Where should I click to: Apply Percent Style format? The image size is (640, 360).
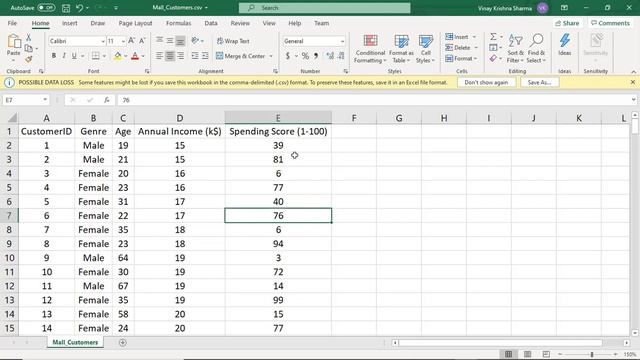click(305, 56)
